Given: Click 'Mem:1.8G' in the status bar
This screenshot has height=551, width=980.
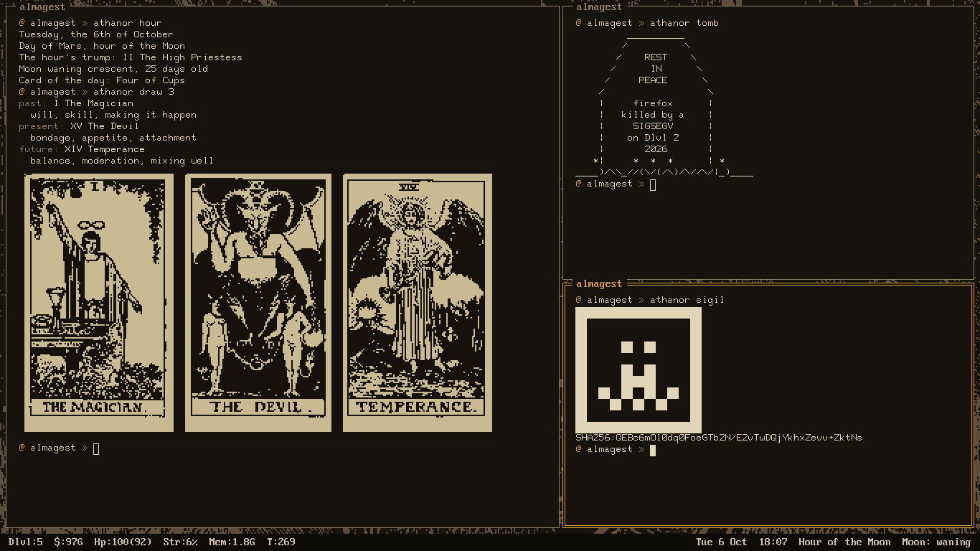Looking at the screenshot, I should pos(232,542).
